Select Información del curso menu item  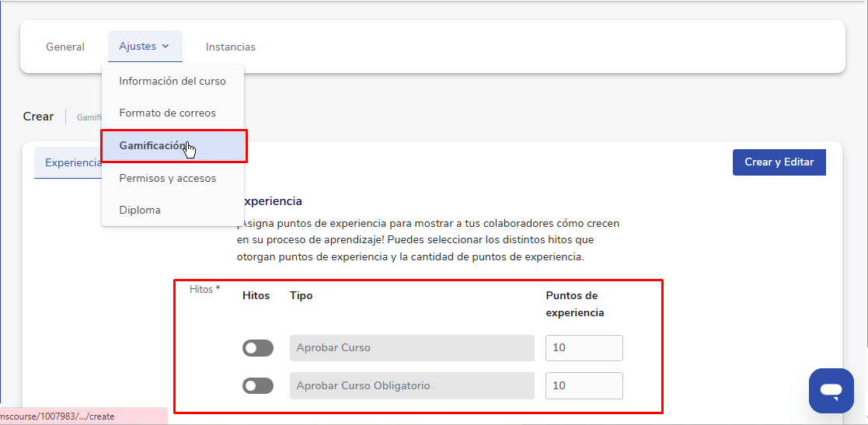pyautogui.click(x=173, y=81)
